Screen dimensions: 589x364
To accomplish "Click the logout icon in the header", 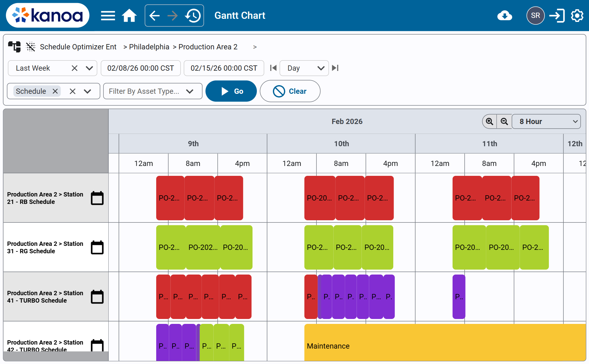I will click(557, 15).
